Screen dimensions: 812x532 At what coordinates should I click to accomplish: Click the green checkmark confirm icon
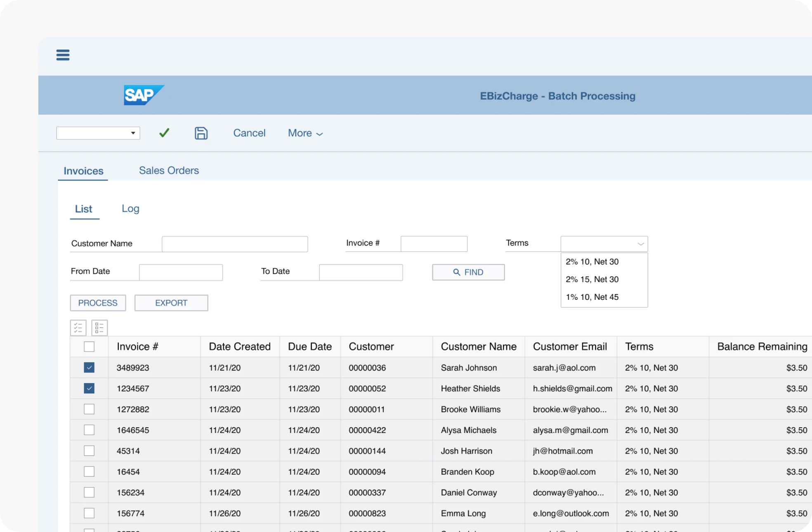[164, 133]
